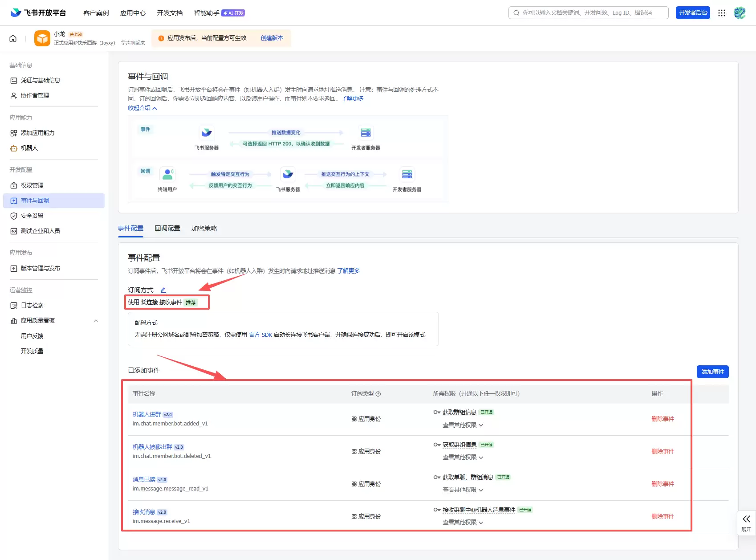Image resolution: width=756 pixels, height=560 pixels.
Task: Click the home icon in the header
Action: (13, 38)
